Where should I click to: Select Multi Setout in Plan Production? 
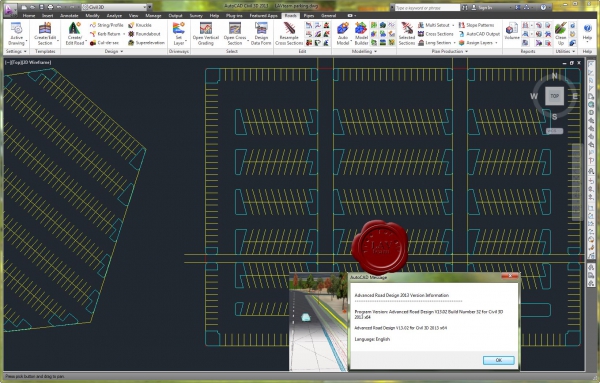433,25
